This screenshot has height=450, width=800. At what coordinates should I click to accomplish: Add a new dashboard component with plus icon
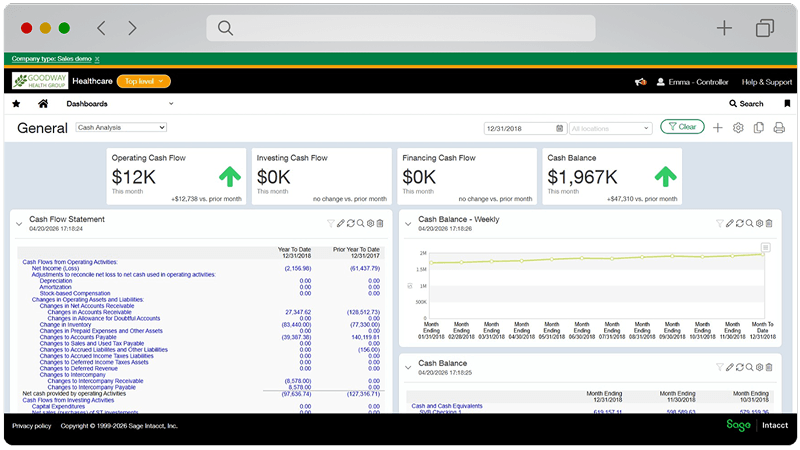coord(718,128)
